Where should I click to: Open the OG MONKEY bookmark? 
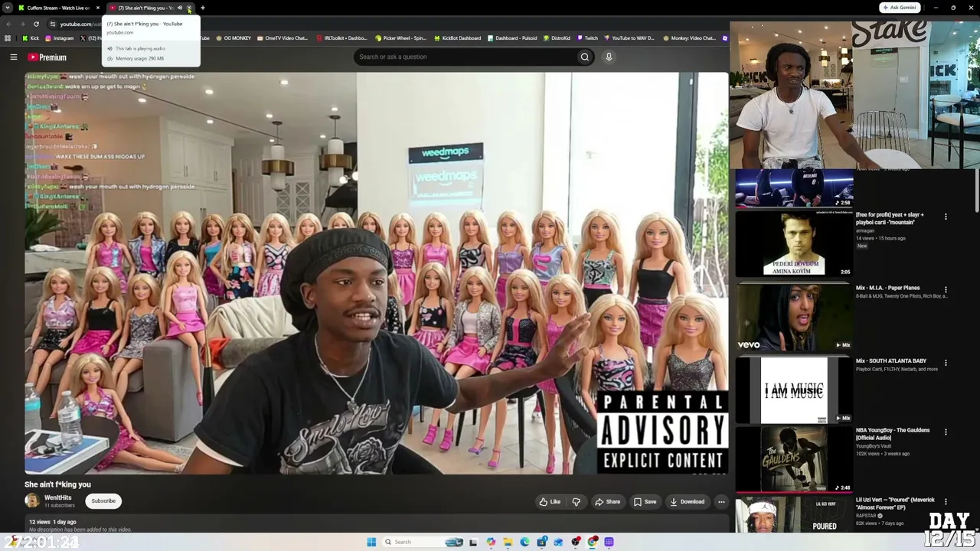pyautogui.click(x=234, y=38)
